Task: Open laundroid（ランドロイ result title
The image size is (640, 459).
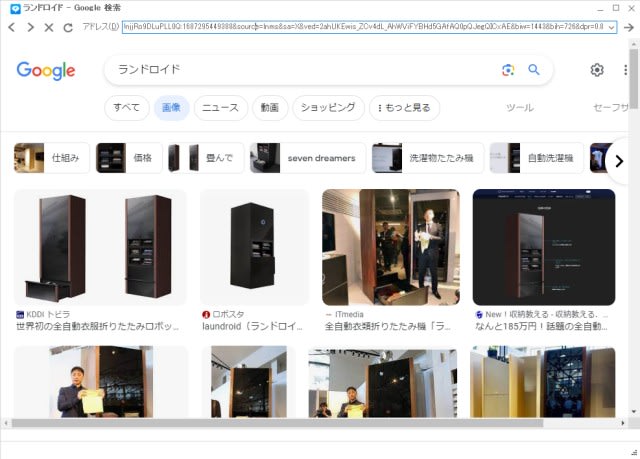Action: (x=252, y=326)
